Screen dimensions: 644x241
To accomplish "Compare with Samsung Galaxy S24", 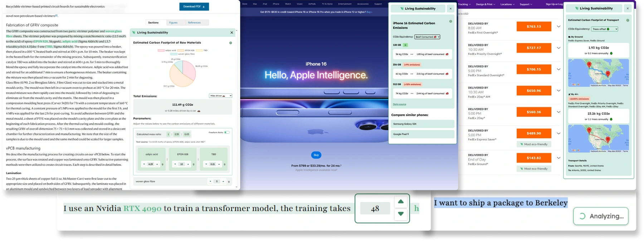I will click(x=423, y=124).
